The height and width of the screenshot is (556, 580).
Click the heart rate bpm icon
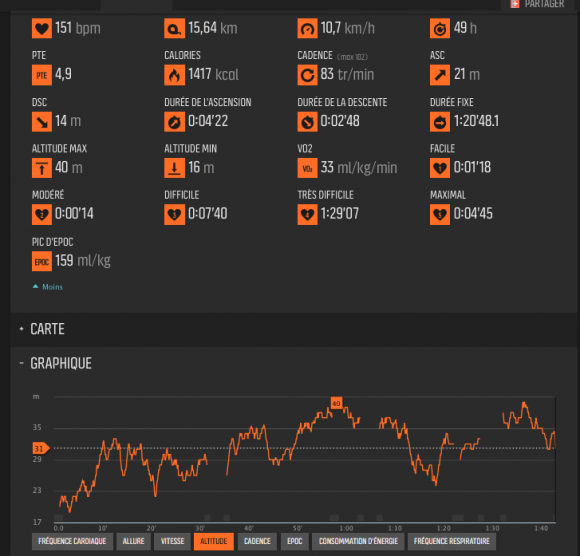pos(41,28)
